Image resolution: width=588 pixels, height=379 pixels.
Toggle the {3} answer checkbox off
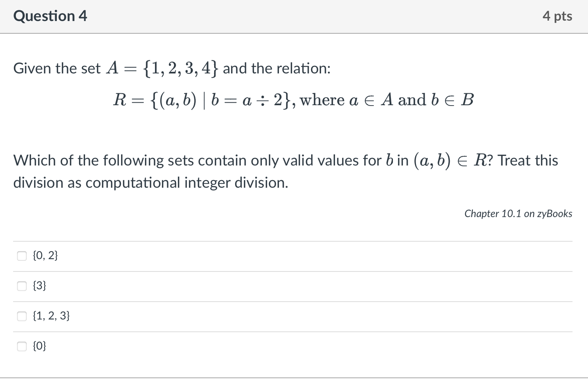pos(22,286)
